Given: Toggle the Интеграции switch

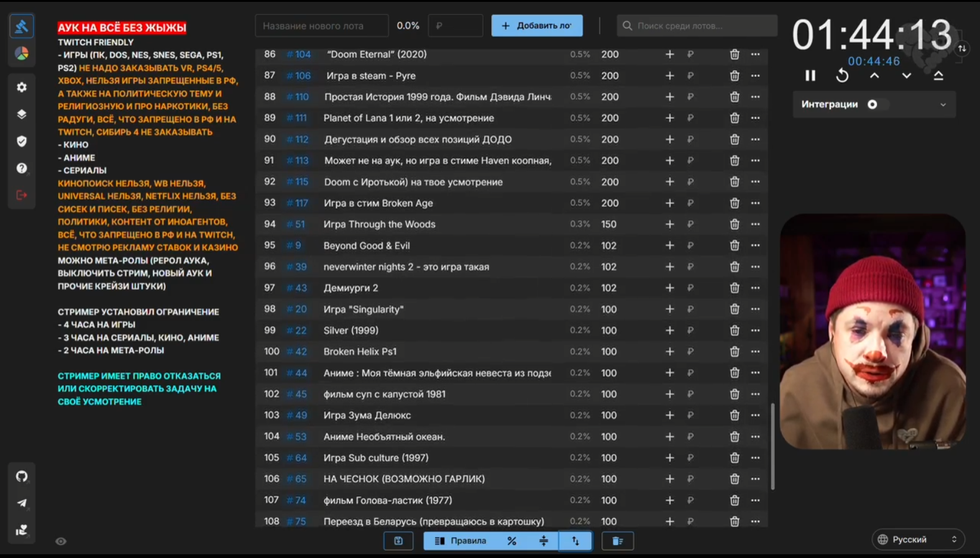Looking at the screenshot, I should point(877,104).
